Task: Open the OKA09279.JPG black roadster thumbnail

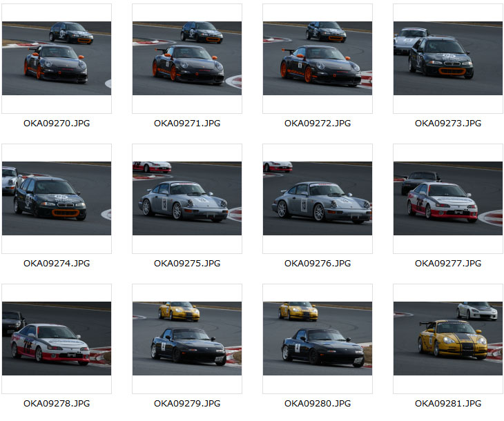Action: tap(187, 338)
